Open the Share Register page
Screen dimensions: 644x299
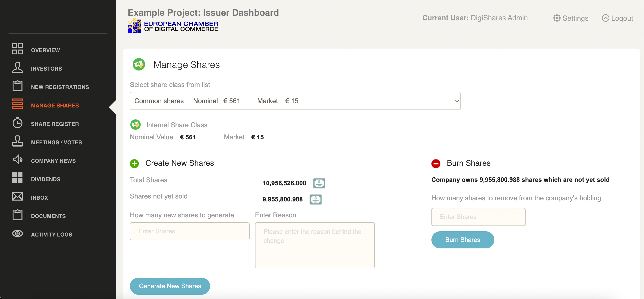[55, 124]
